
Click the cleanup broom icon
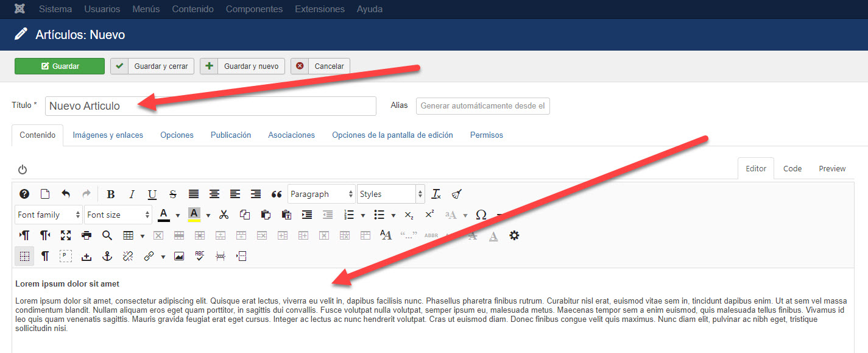(x=457, y=194)
